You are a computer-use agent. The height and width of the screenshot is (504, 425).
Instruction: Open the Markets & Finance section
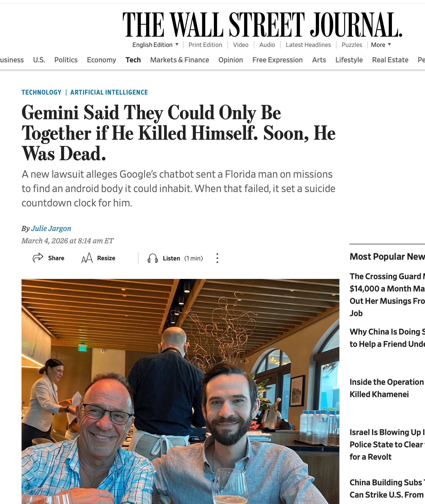coord(179,60)
